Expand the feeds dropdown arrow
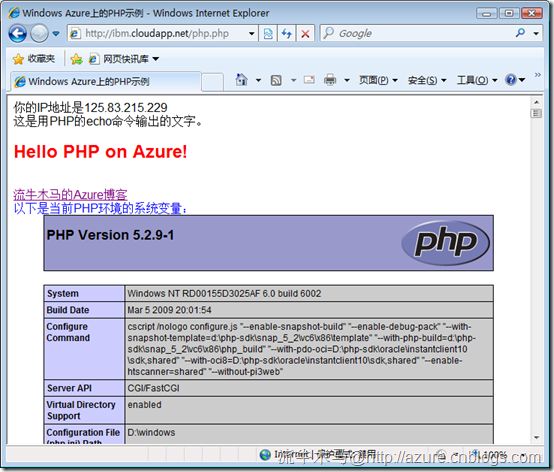The width and height of the screenshot is (554, 472). [293, 80]
